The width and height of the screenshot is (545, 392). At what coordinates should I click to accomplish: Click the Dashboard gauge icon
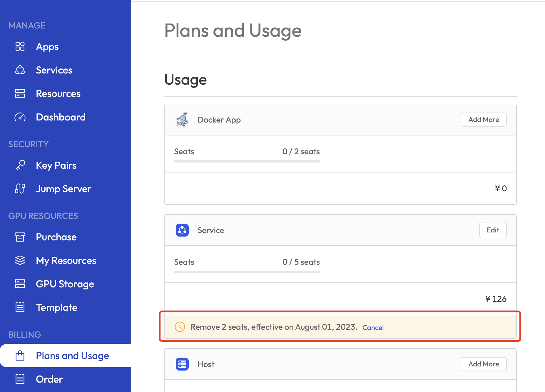[x=20, y=117]
